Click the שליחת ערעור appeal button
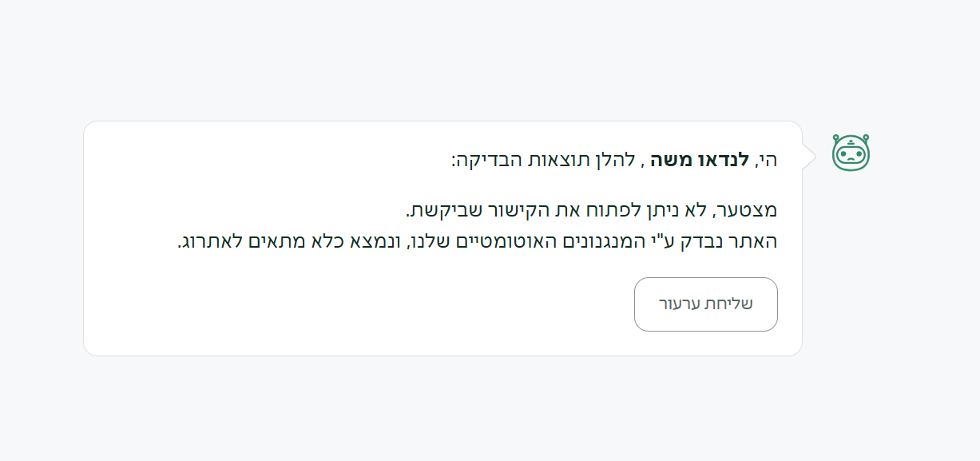The image size is (980, 461). (x=706, y=304)
